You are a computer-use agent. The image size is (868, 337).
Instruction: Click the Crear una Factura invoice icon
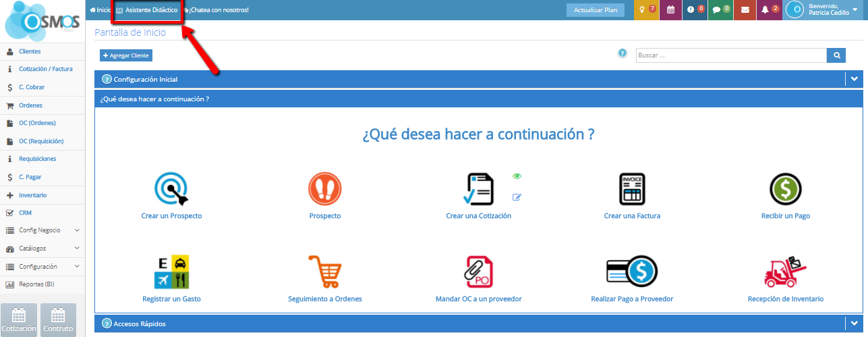pyautogui.click(x=632, y=189)
